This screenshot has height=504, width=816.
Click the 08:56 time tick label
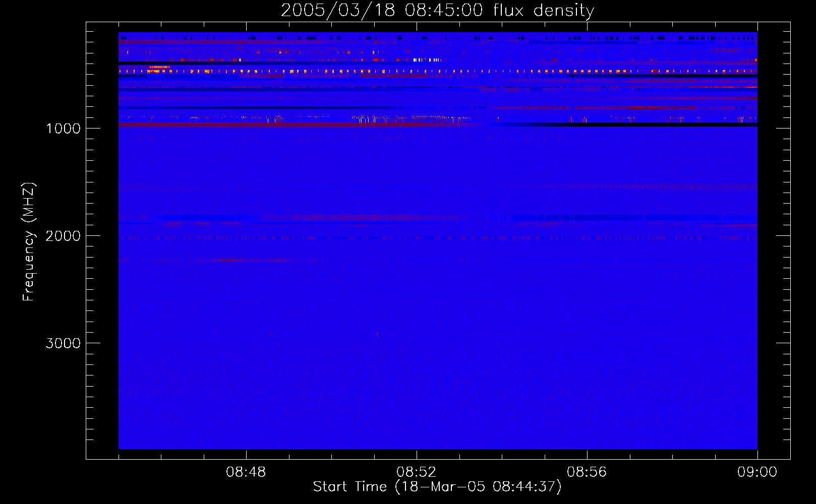click(x=587, y=472)
